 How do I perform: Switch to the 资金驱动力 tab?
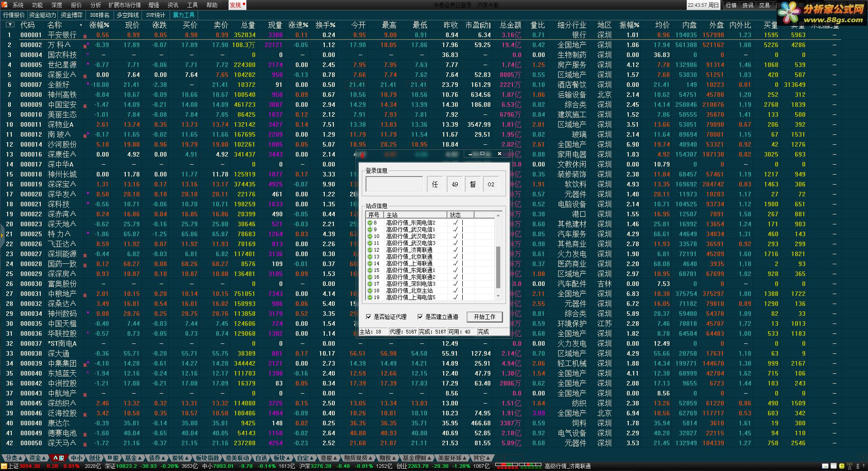43,15
